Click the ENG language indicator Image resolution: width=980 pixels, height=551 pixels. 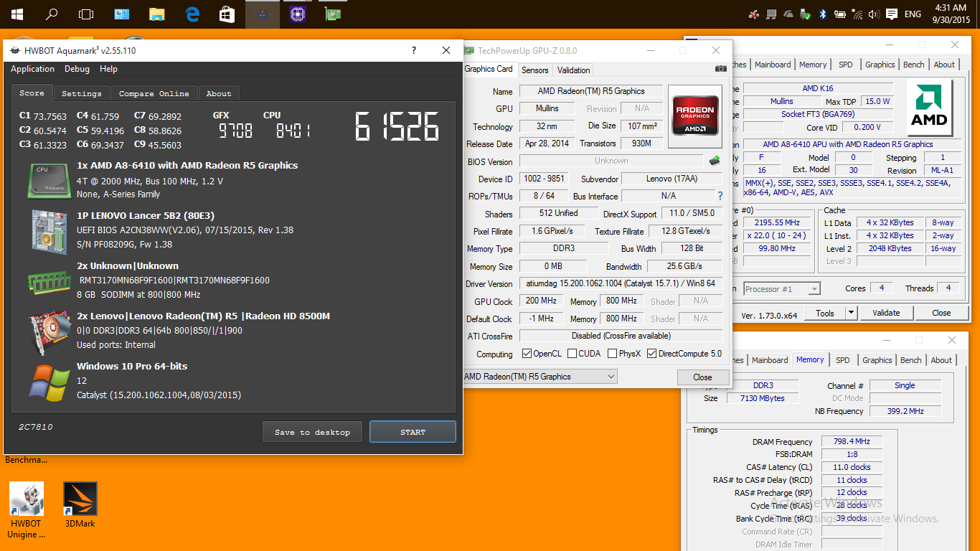(913, 14)
